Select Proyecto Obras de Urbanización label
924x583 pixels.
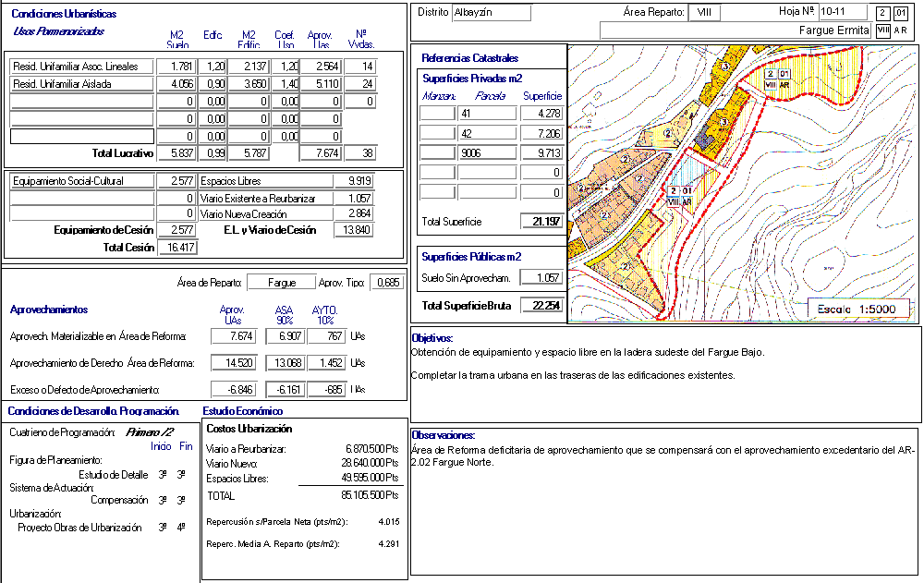tap(79, 528)
